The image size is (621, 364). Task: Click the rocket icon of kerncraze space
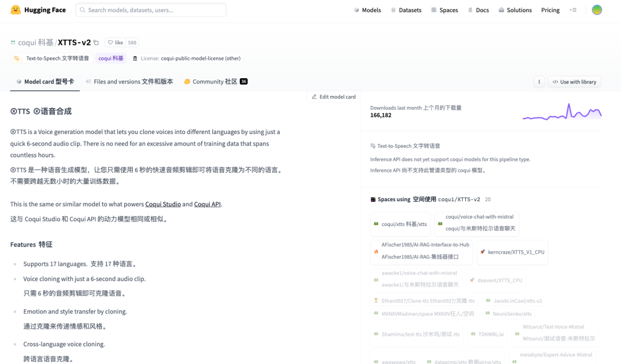[x=483, y=252]
